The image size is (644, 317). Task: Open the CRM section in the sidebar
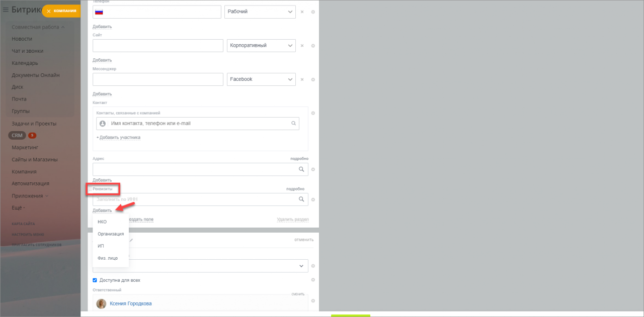17,135
